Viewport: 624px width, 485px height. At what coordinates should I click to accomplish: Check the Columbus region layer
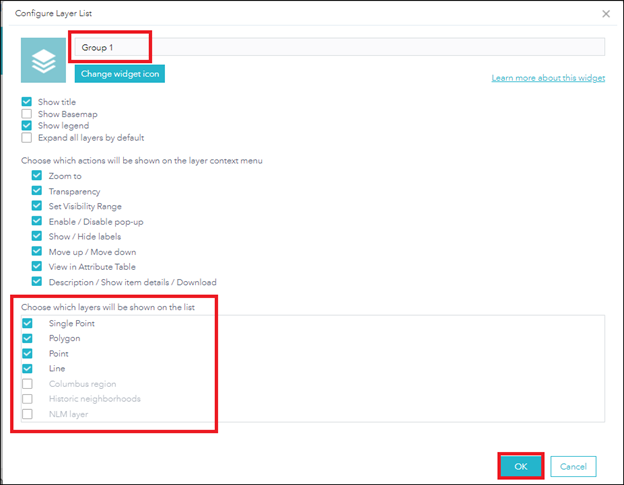click(27, 384)
